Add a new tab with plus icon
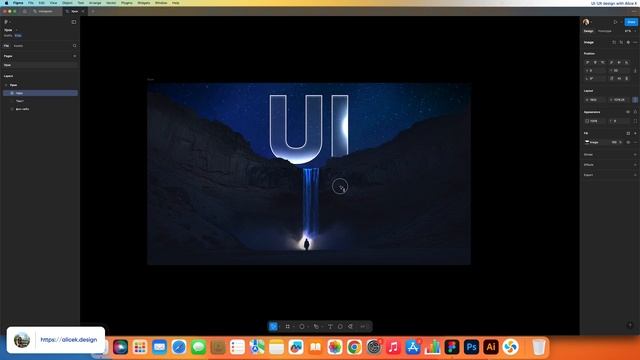640x360 pixels. tap(93, 11)
